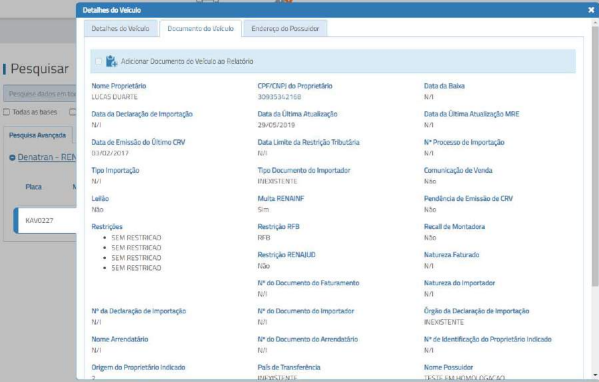Click the Pesquisar heading
The image size is (599, 382).
tap(39, 69)
